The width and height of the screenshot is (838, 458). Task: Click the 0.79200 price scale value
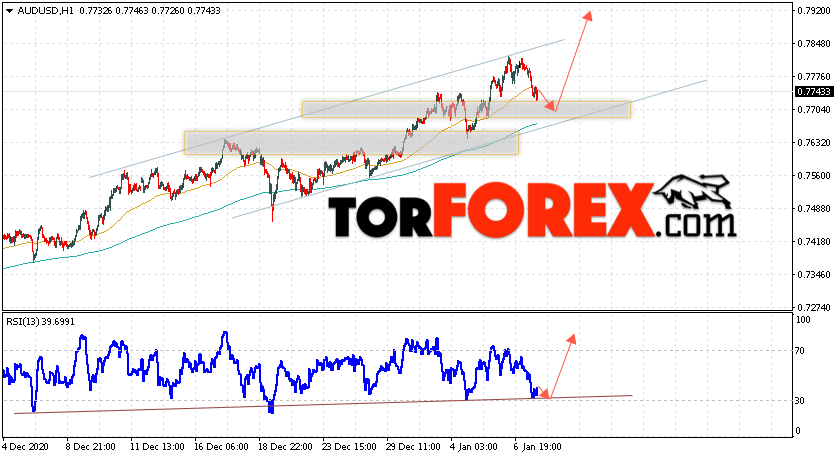tap(813, 10)
